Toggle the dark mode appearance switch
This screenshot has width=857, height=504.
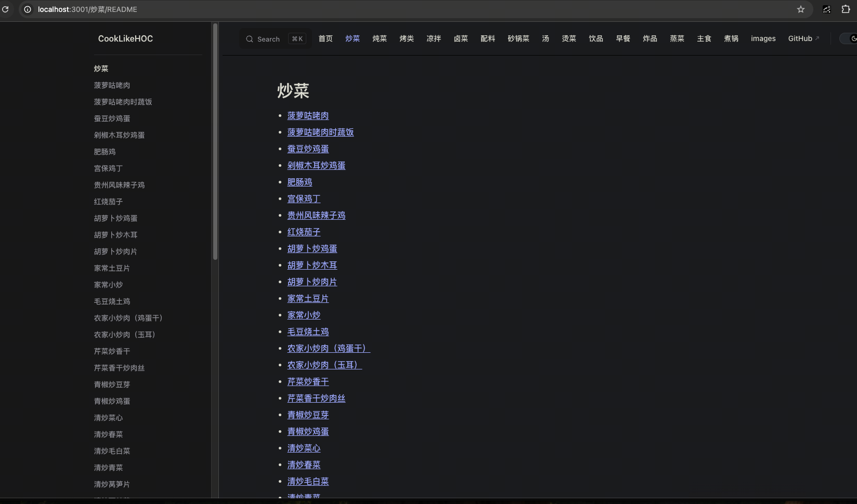tap(847, 38)
